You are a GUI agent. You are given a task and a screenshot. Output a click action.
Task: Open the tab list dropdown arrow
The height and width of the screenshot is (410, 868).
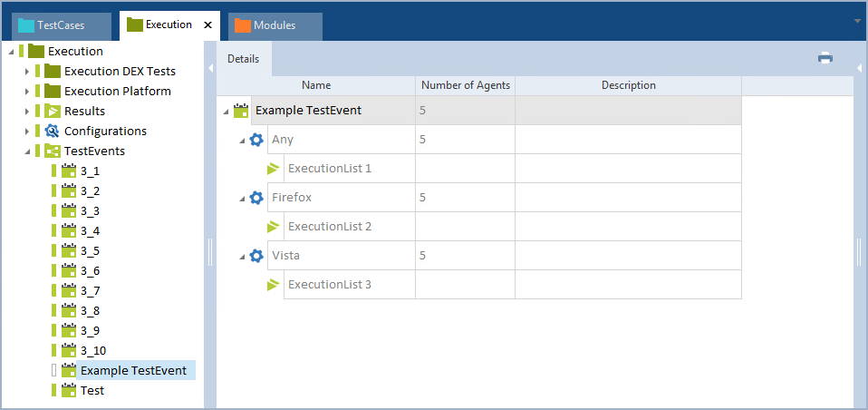pyautogui.click(x=857, y=20)
